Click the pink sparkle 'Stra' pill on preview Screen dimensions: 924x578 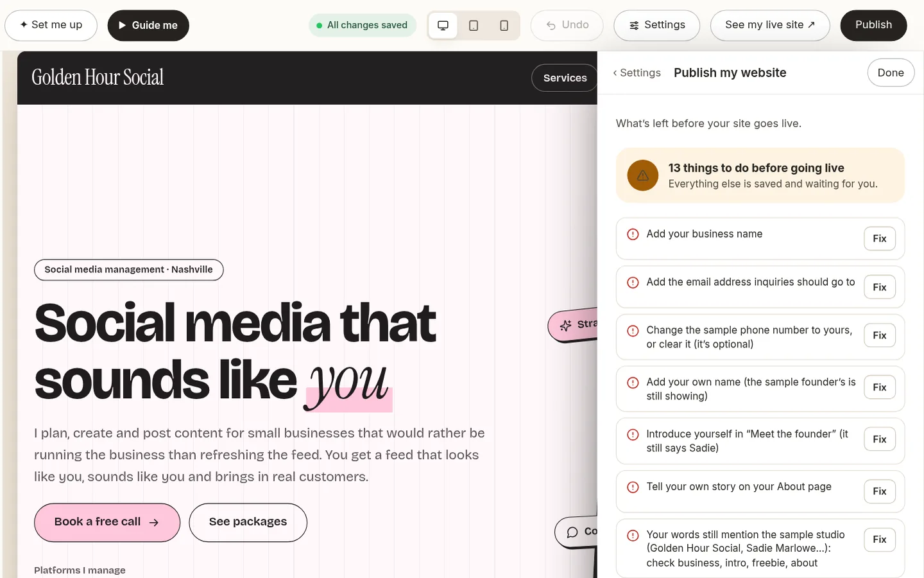(x=573, y=324)
